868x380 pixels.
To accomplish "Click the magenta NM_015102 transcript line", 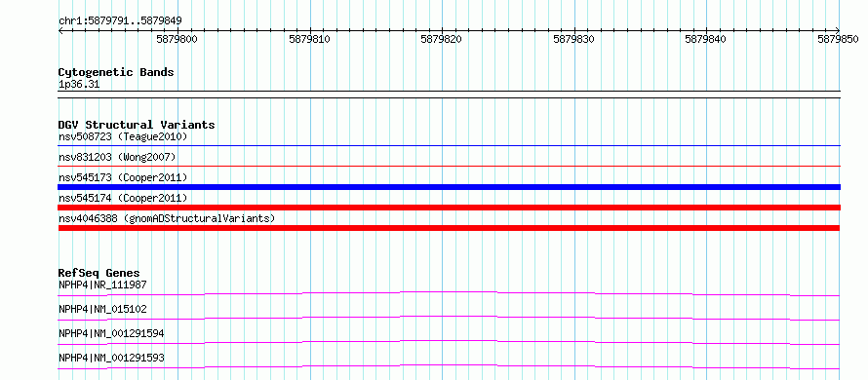I will click(x=449, y=318).
